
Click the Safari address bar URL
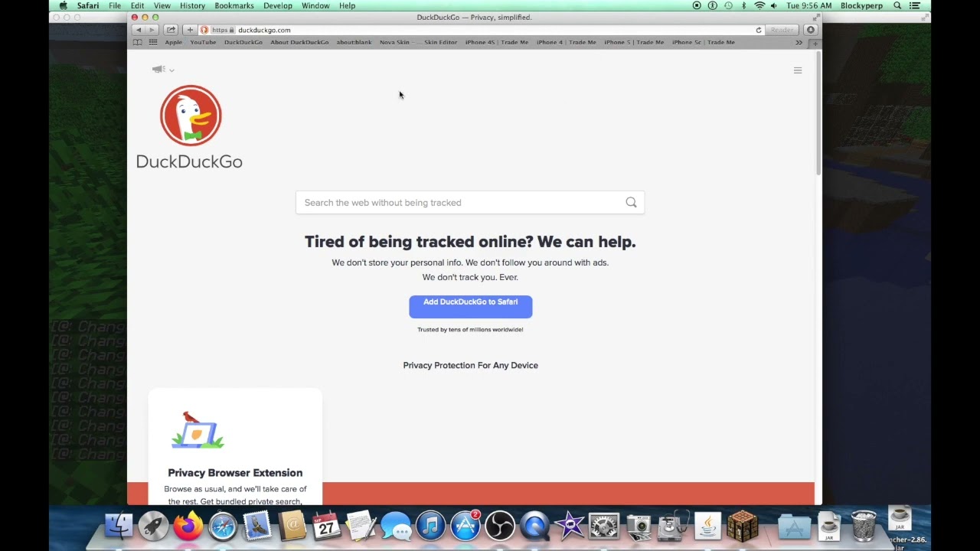264,30
